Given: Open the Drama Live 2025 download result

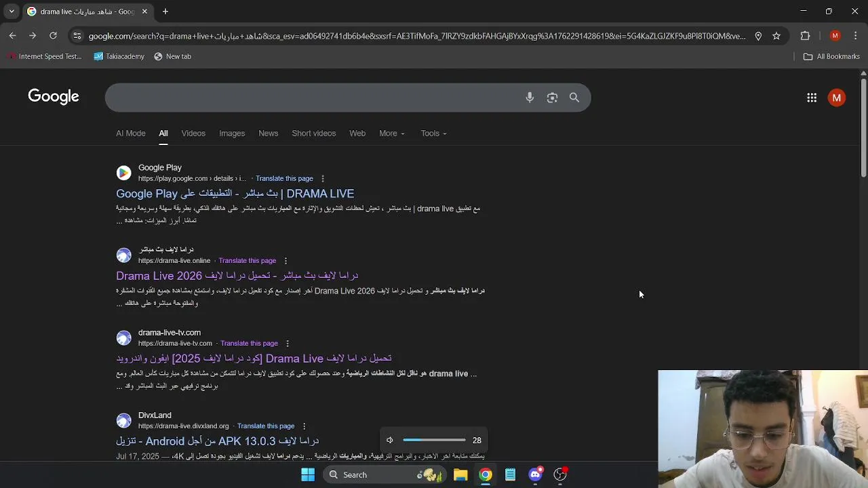Looking at the screenshot, I should pyautogui.click(x=254, y=359).
